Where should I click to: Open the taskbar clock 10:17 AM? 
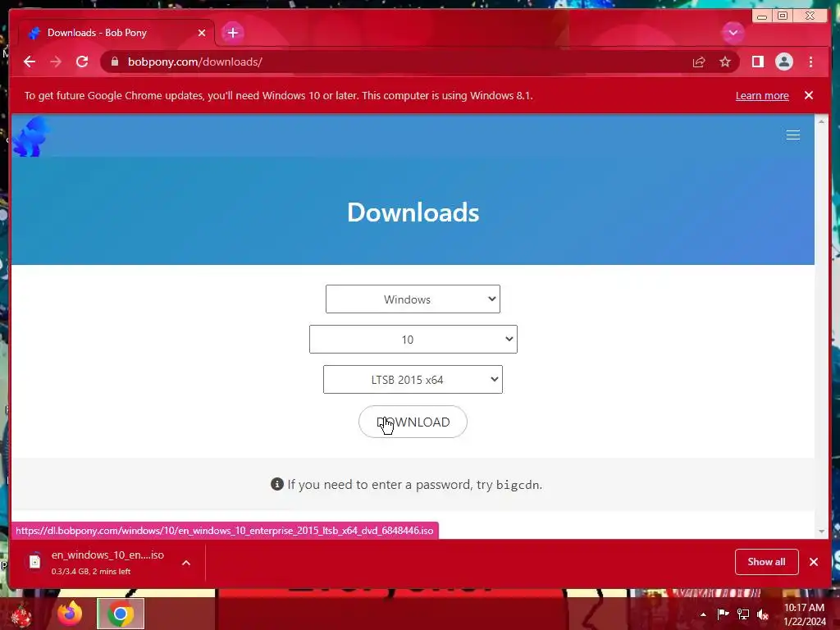coord(804,614)
